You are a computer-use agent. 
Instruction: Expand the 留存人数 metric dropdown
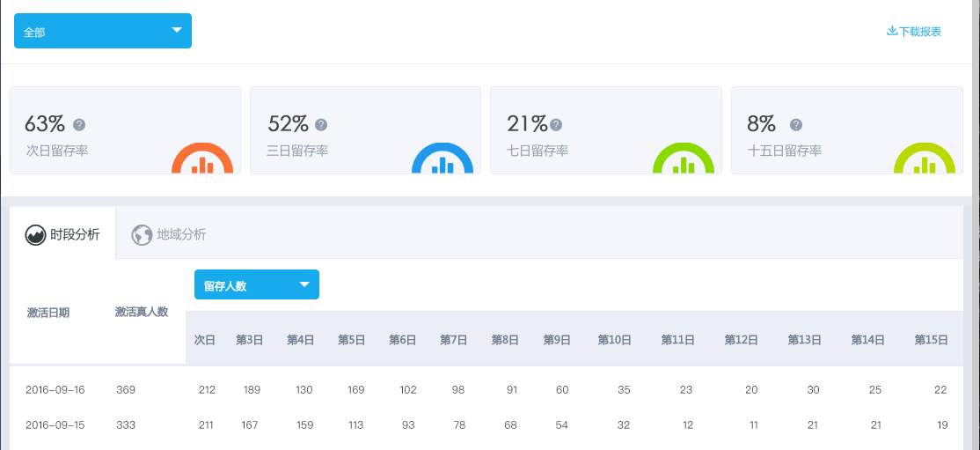[x=256, y=284]
